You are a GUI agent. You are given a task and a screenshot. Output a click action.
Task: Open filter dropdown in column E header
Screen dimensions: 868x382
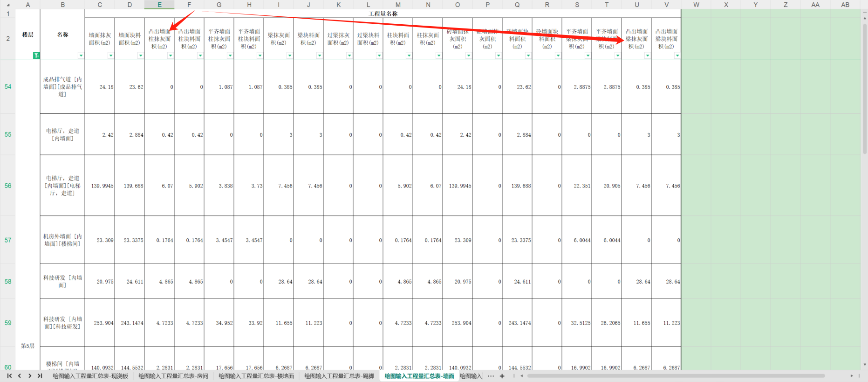pyautogui.click(x=171, y=56)
